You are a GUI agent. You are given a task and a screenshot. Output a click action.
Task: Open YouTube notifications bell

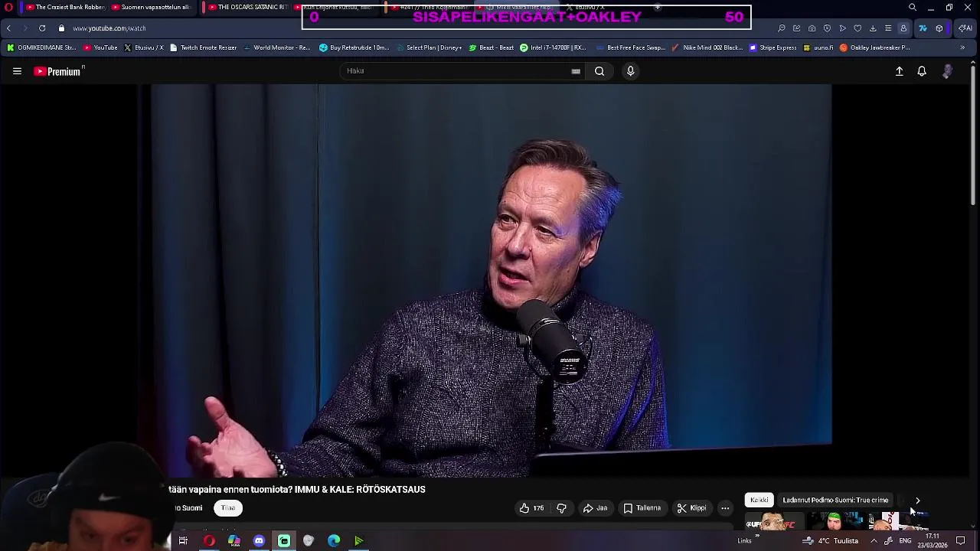coord(922,71)
